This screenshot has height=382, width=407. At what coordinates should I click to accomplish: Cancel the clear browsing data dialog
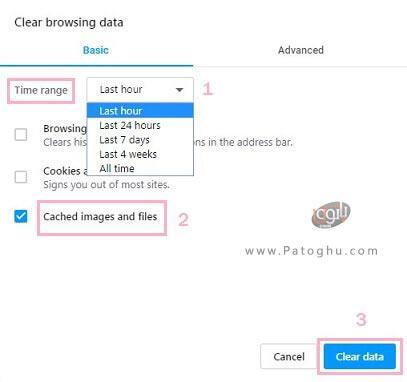(289, 357)
